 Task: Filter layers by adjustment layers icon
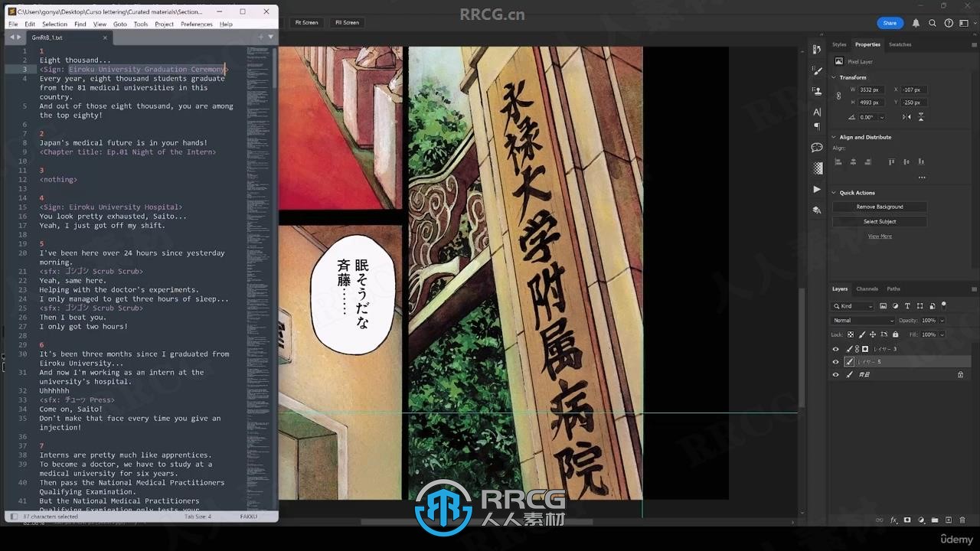pyautogui.click(x=895, y=306)
